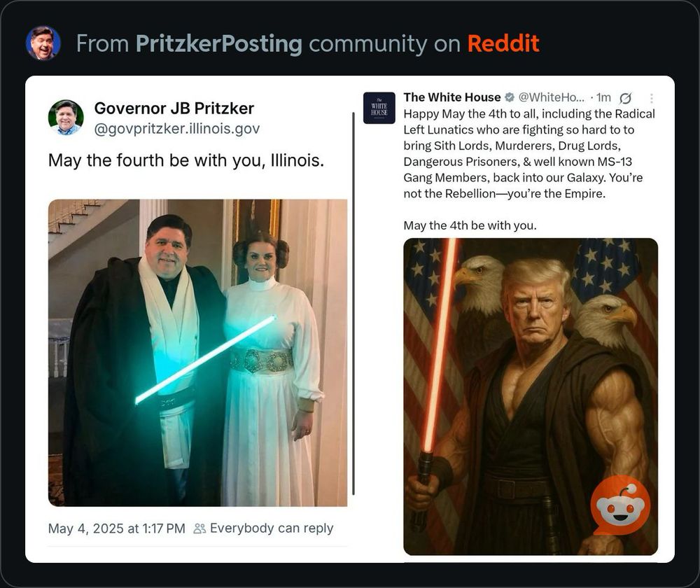
Task: Click the circled slash icon beside 1m
Action: pyautogui.click(x=625, y=98)
